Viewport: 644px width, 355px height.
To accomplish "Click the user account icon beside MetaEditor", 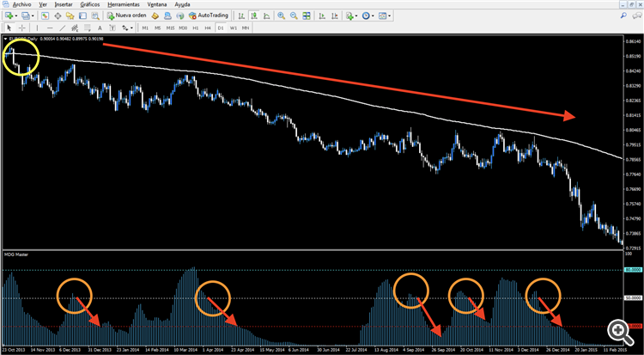I will 167,15.
